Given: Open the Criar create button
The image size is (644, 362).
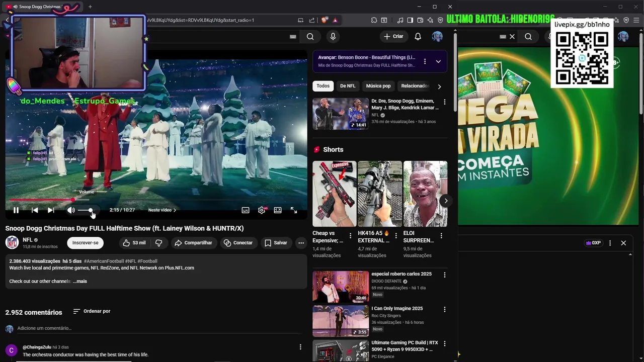Looking at the screenshot, I should [x=393, y=36].
